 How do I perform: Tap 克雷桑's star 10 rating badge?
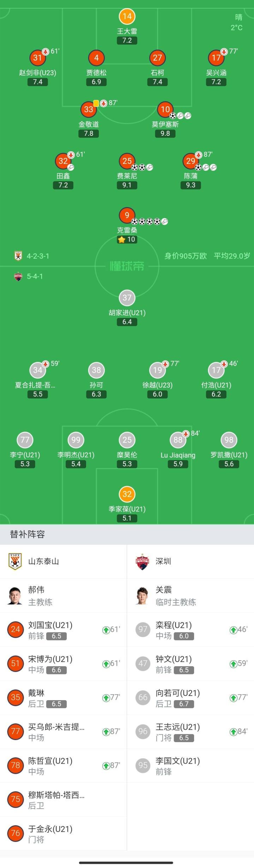(x=127, y=239)
